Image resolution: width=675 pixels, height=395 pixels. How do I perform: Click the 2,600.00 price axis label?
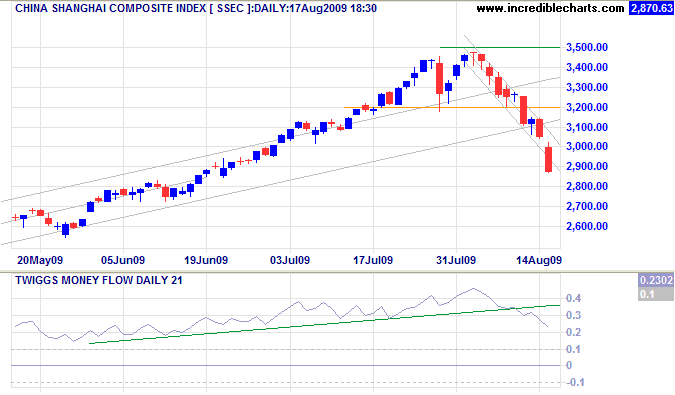tap(587, 226)
